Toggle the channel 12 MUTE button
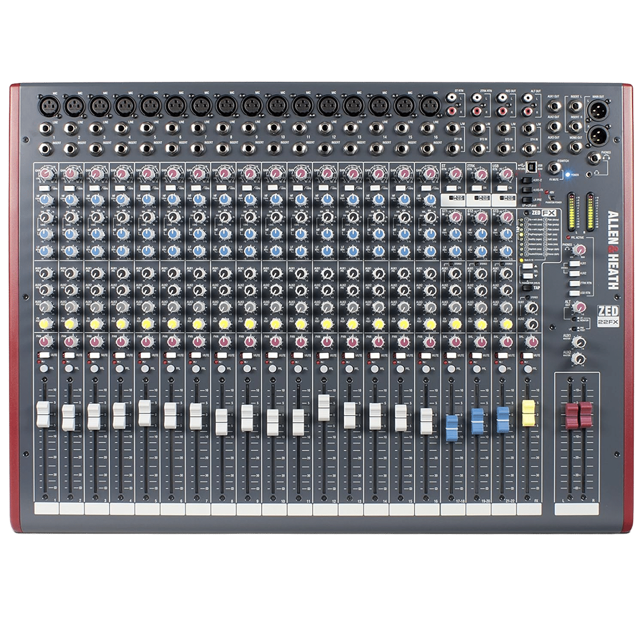 coord(324,355)
